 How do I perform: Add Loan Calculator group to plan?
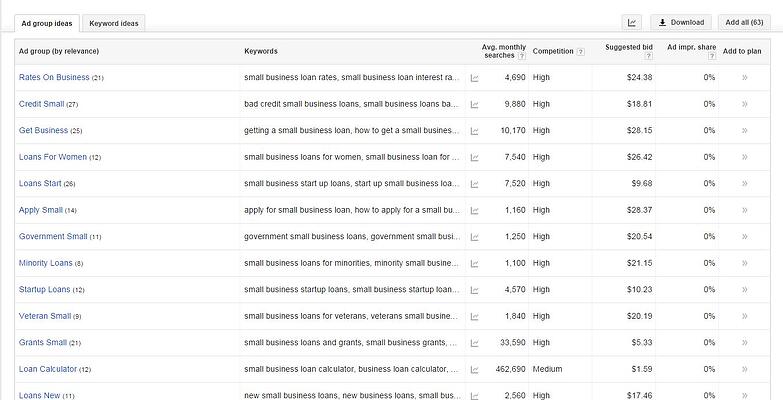tap(745, 369)
